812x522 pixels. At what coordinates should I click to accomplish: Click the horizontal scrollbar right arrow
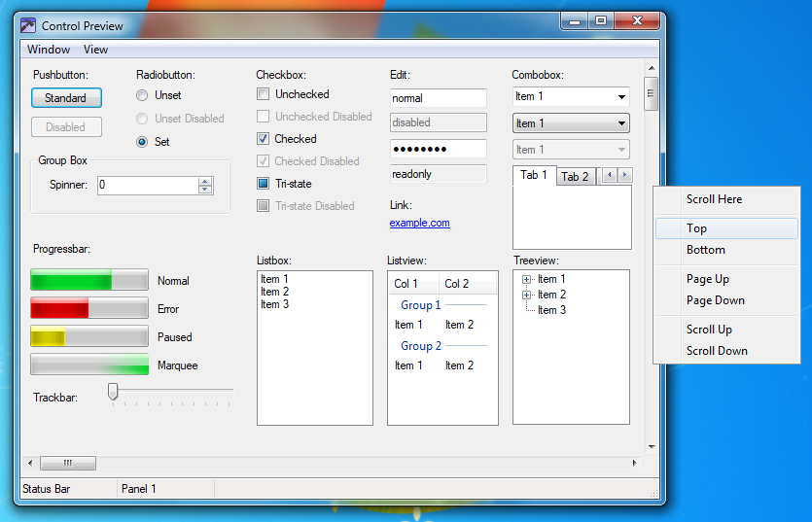pos(635,463)
